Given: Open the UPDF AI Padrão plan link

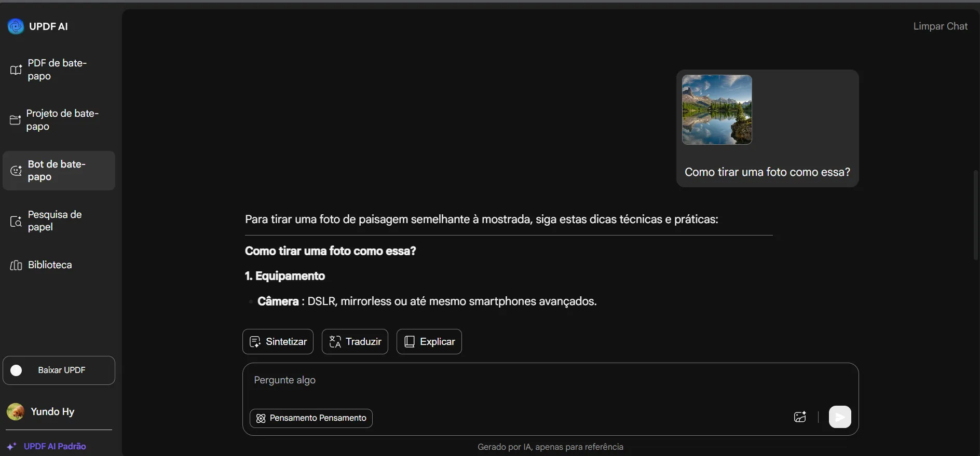Looking at the screenshot, I should point(55,446).
